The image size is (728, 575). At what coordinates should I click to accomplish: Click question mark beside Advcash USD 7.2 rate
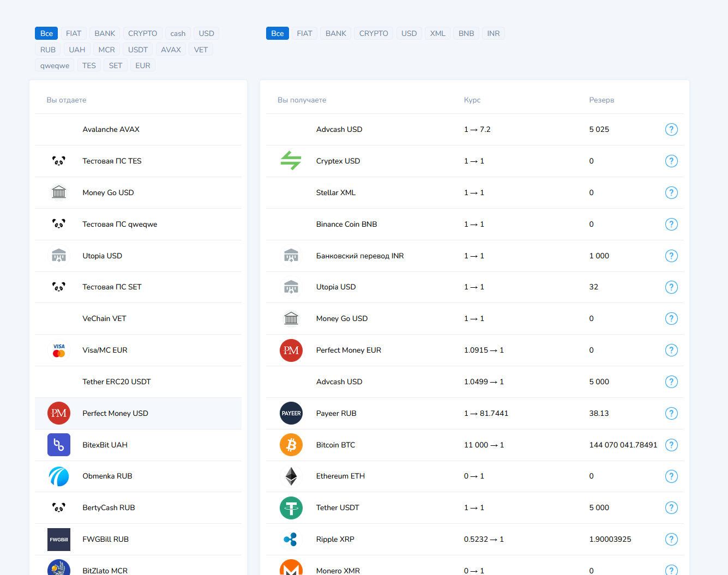coord(671,129)
